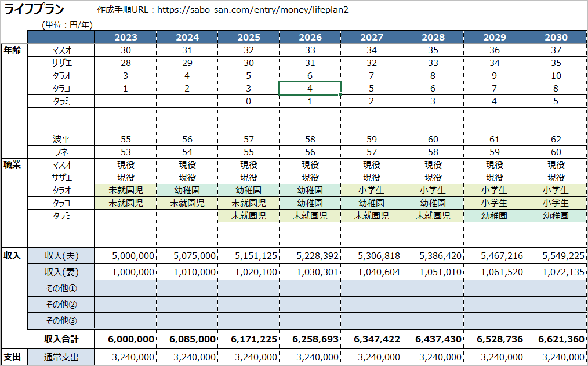Select the 2026 year column header
Viewport: 588px width, 366px height.
click(310, 37)
